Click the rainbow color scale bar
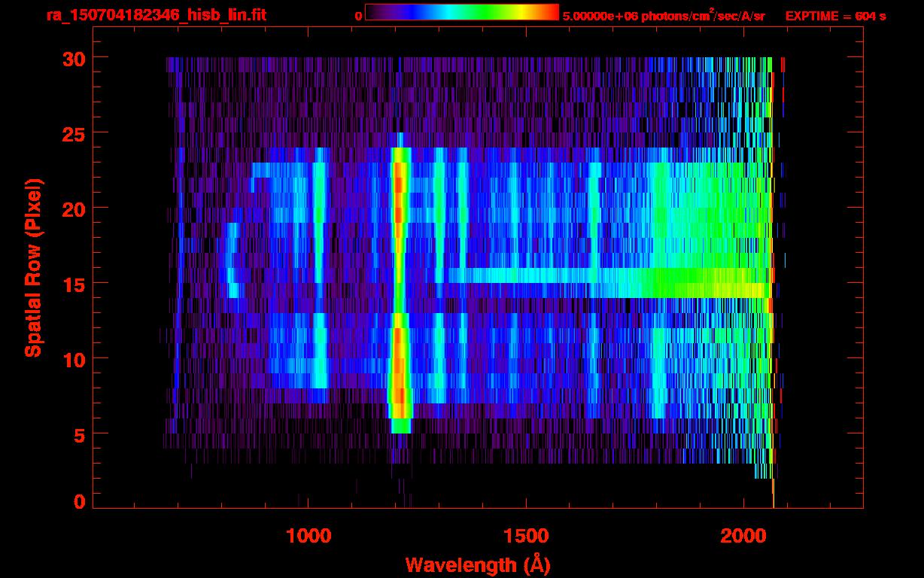The image size is (924, 578). tap(461, 13)
